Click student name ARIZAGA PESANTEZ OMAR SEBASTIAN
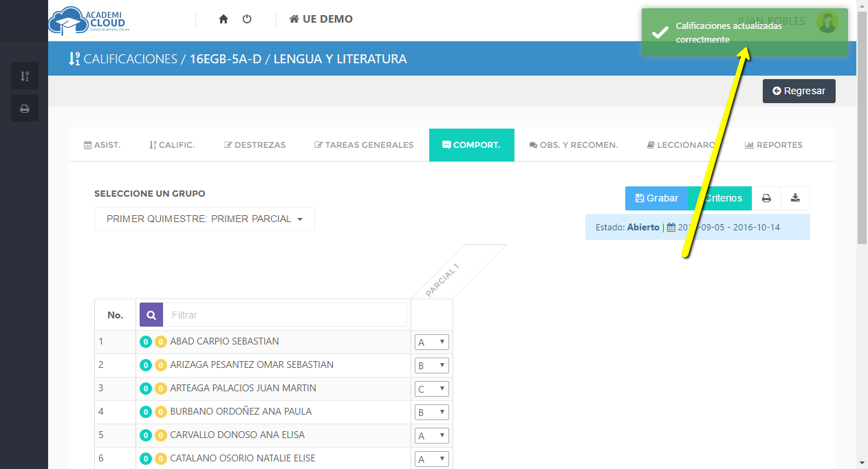868x469 pixels. point(252,365)
